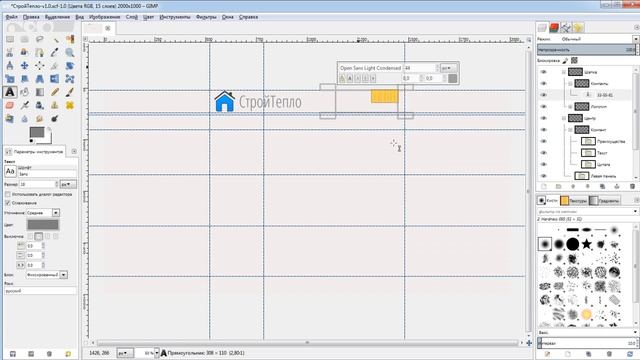Open the Блок Фиксированный dropdown
This screenshot has width=640, height=360.
coord(47,275)
